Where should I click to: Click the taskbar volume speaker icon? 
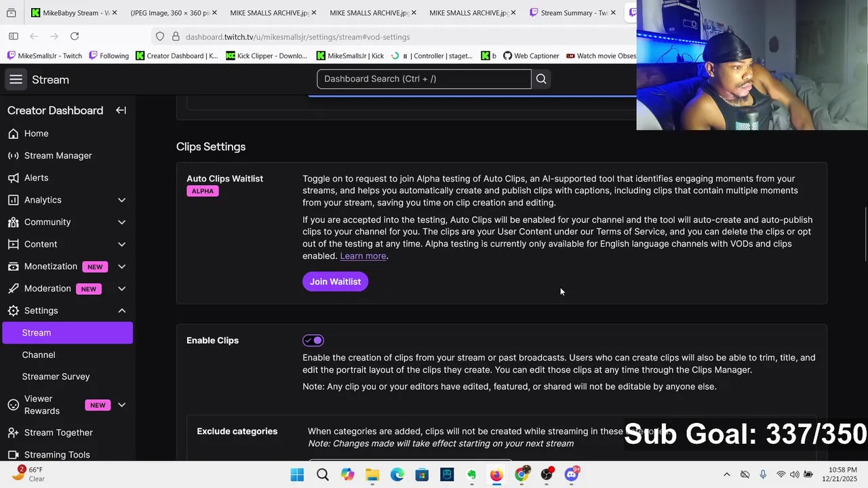(x=794, y=474)
